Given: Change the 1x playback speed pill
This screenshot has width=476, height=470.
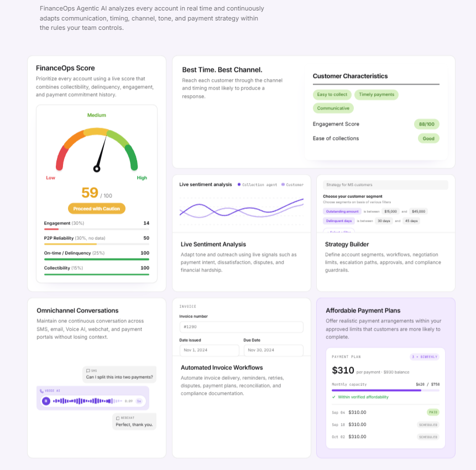Looking at the screenshot, I should click(139, 401).
